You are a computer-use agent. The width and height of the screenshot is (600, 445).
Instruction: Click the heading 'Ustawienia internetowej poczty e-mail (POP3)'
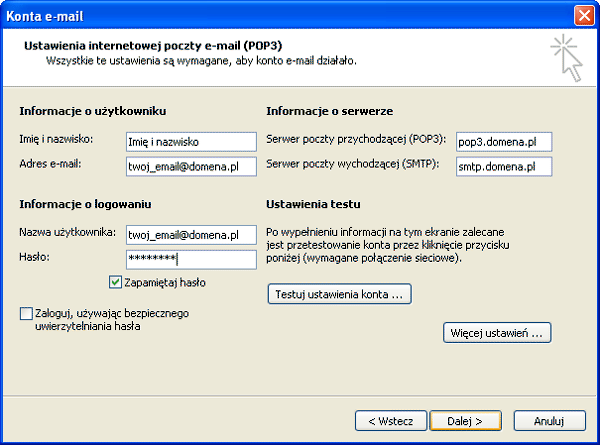[153, 46]
